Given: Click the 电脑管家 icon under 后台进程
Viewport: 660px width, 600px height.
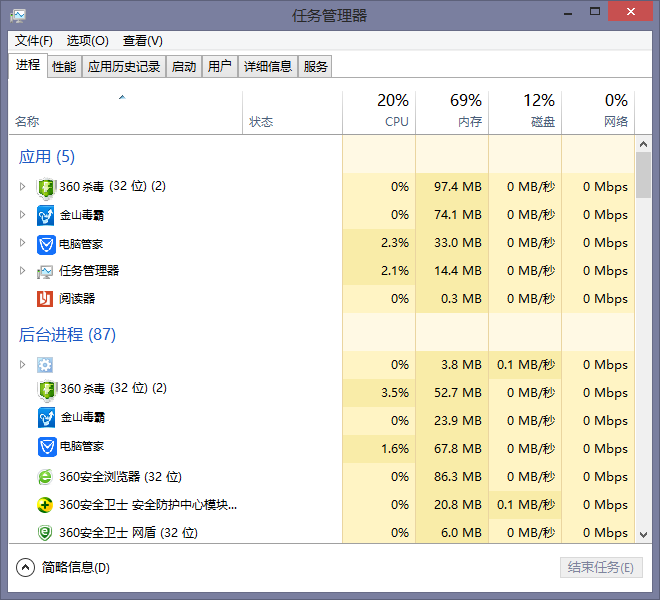Looking at the screenshot, I should [x=47, y=447].
